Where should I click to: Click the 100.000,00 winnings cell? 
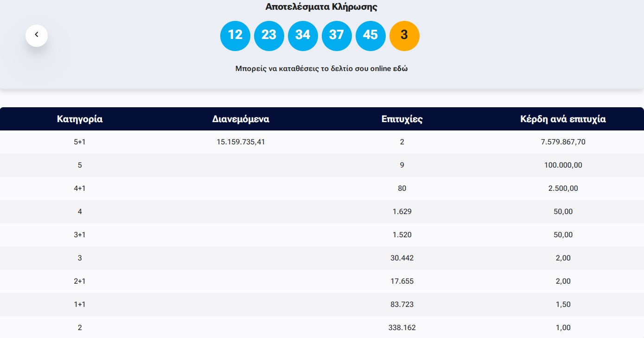point(563,165)
